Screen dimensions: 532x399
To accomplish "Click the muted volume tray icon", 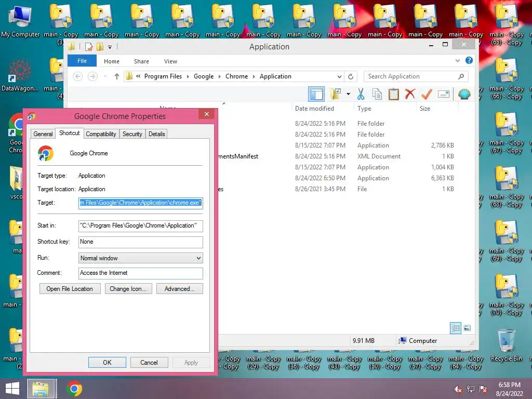I will coord(458,389).
